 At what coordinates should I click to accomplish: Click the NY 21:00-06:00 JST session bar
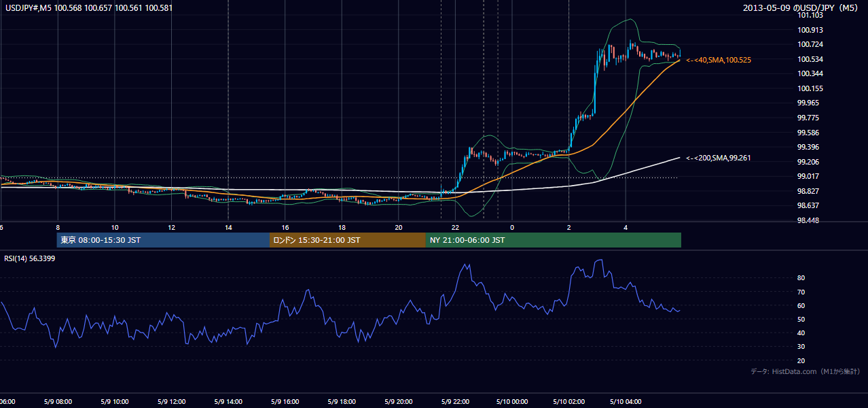point(554,240)
